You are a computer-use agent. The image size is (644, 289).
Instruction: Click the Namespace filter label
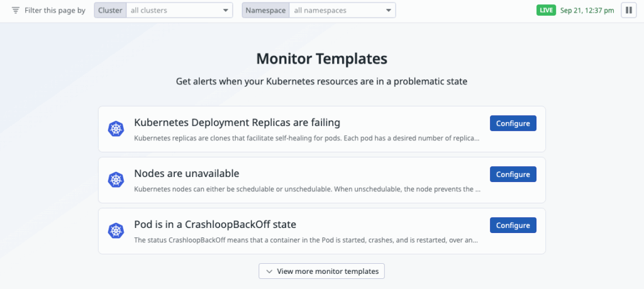click(x=265, y=11)
